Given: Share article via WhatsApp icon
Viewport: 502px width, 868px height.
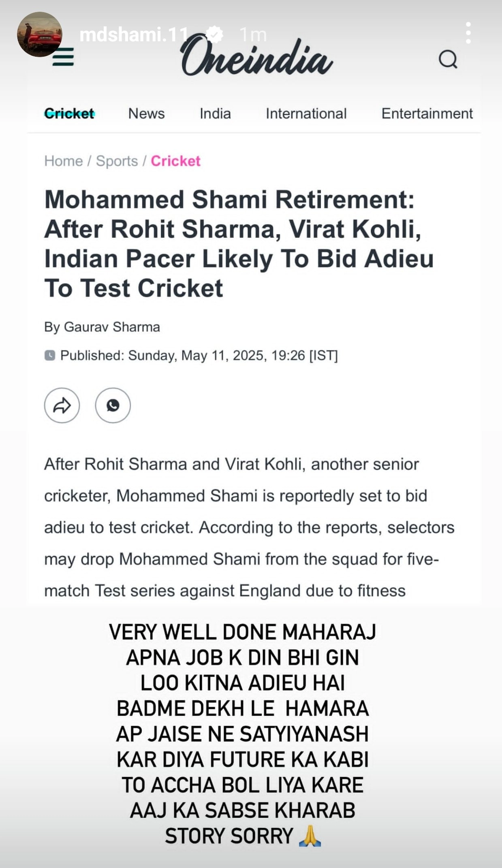Looking at the screenshot, I should pos(113,405).
